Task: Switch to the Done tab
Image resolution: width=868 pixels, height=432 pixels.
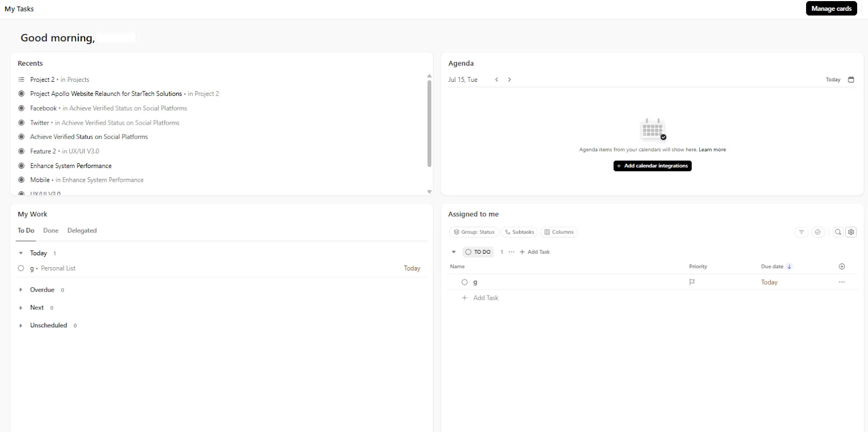Action: (51, 230)
